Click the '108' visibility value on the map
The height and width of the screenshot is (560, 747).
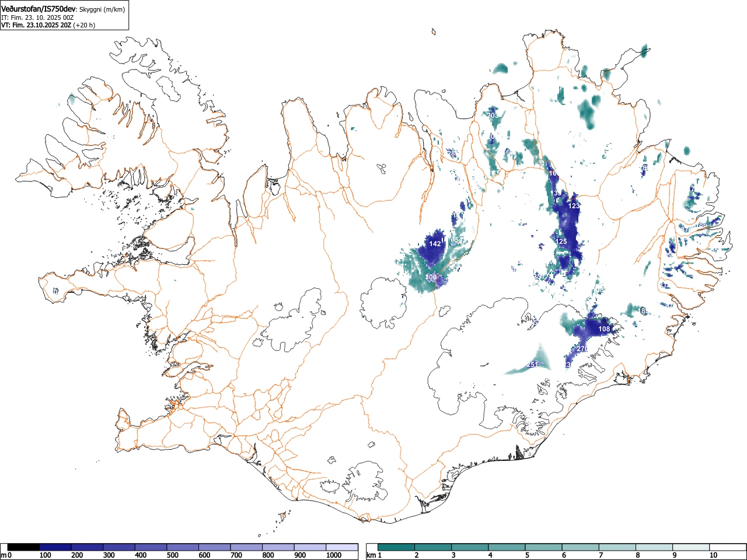pyautogui.click(x=604, y=329)
